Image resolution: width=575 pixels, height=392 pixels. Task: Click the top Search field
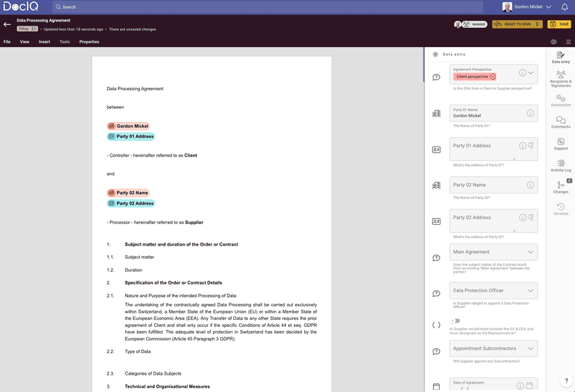[267, 7]
